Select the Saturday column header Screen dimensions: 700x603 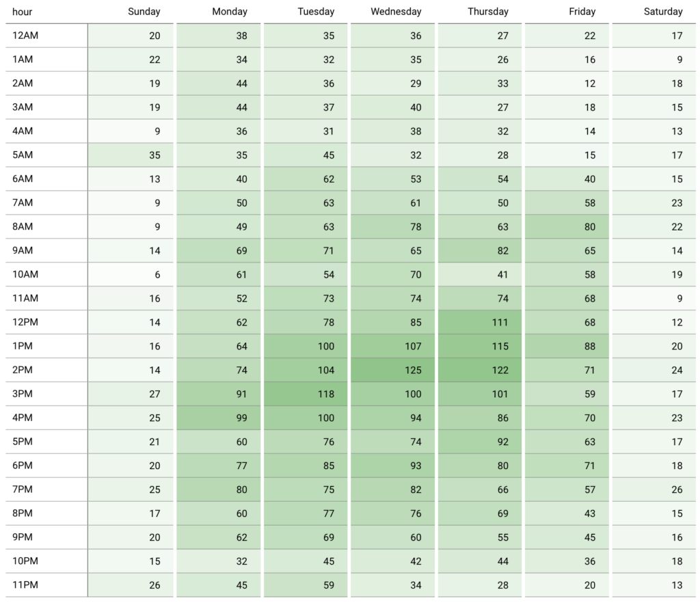(663, 12)
